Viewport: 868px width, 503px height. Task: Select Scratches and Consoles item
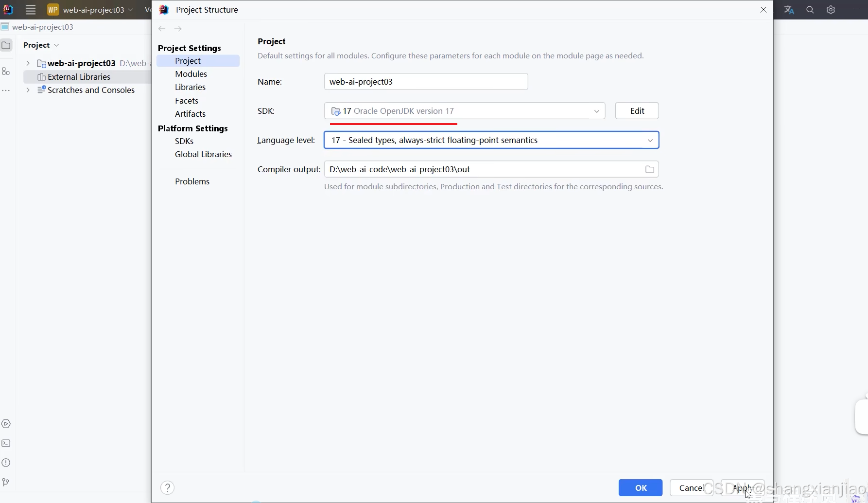point(91,90)
